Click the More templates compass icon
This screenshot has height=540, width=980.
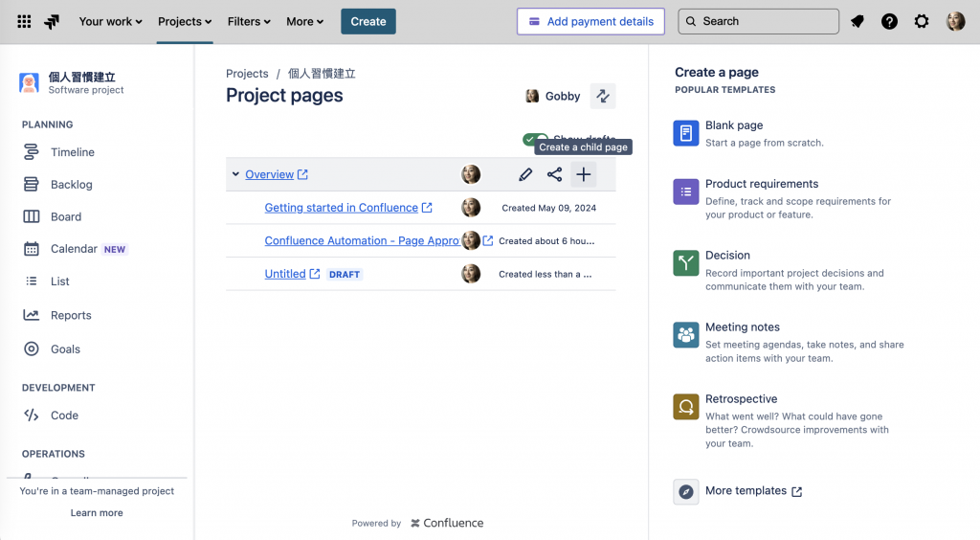coord(685,492)
